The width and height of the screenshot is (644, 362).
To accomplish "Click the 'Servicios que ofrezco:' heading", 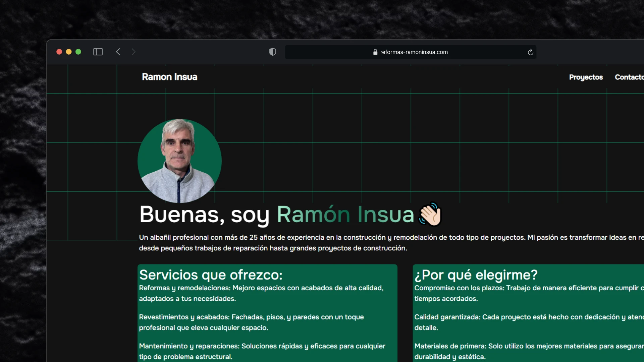I will (x=211, y=275).
